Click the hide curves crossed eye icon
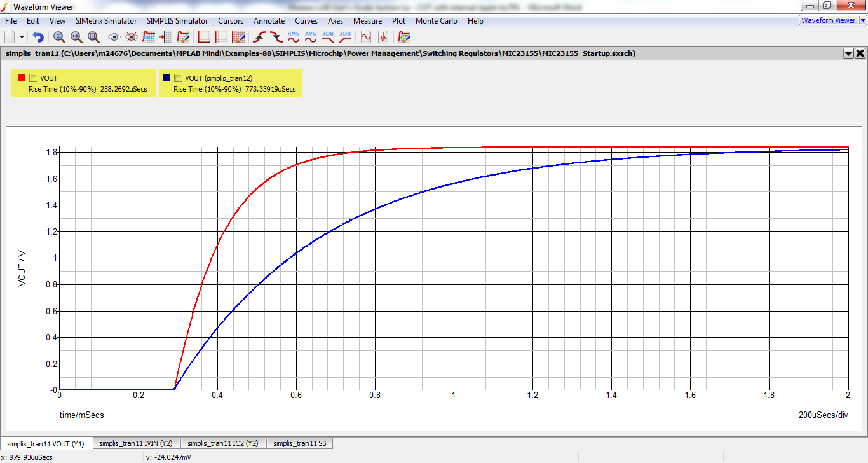The width and height of the screenshot is (868, 463). [x=132, y=37]
